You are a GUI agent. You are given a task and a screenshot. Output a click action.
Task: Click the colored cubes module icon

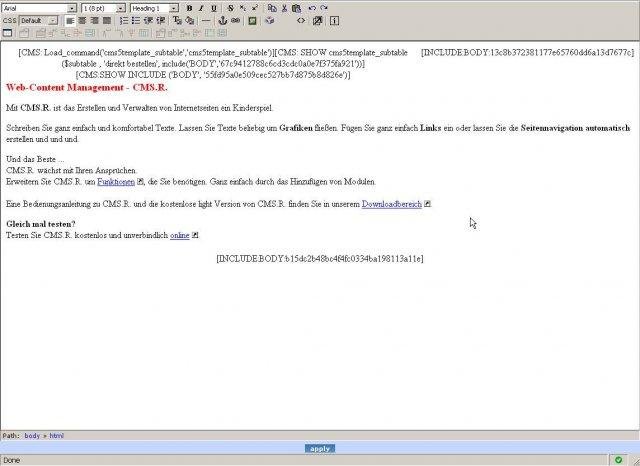pyautogui.click(x=269, y=20)
